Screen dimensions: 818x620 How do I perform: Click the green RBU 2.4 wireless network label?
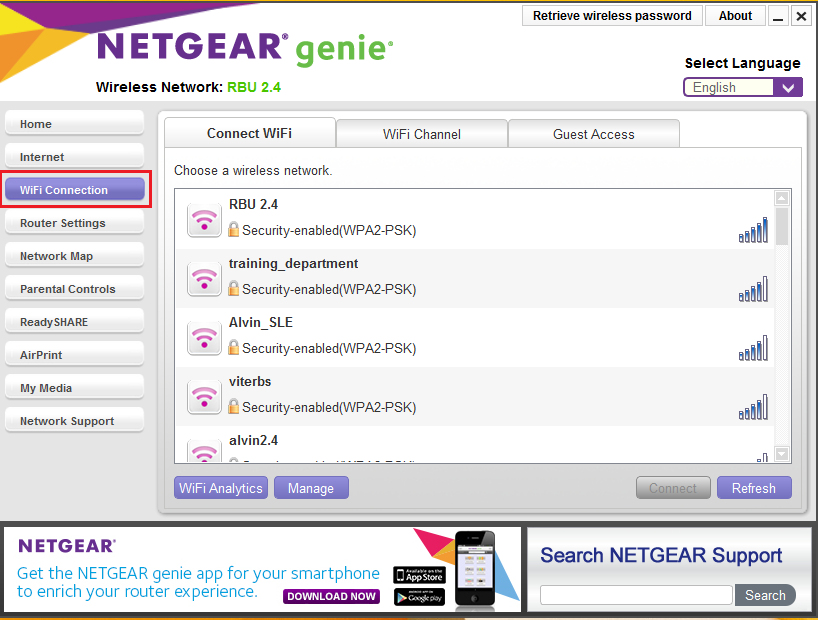tap(254, 87)
